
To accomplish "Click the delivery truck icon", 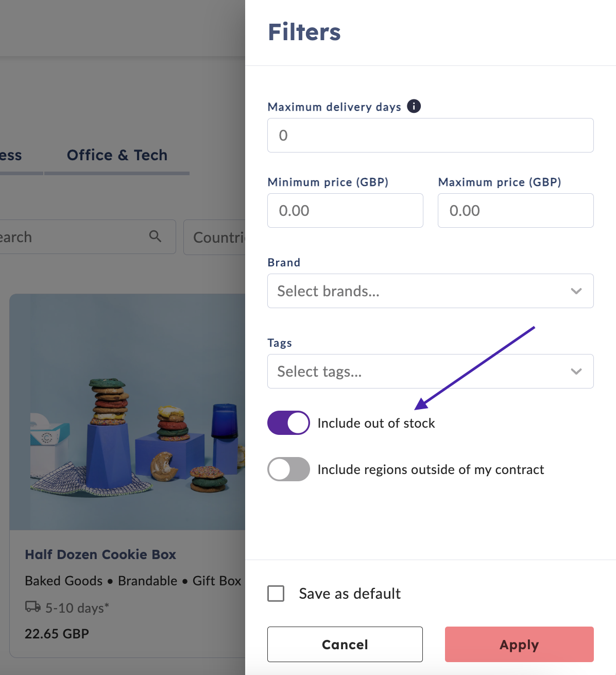I will [x=33, y=606].
